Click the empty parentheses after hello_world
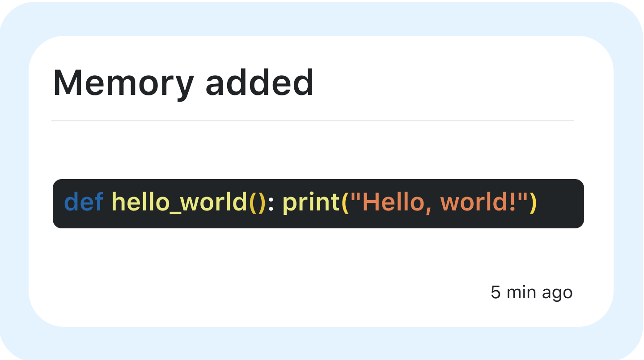644x360 pixels. (257, 203)
